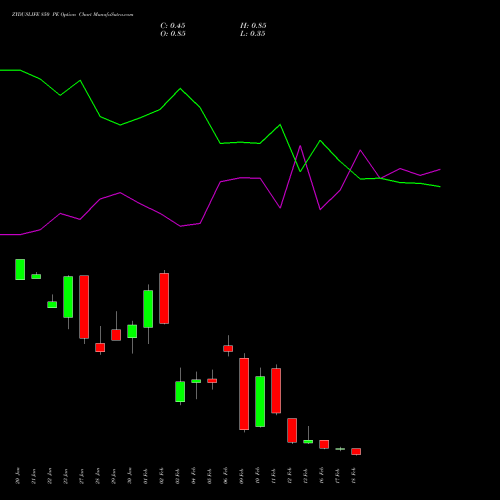Click the red candlestick above 02 Feb
The height and width of the screenshot is (500, 500).
[164, 298]
